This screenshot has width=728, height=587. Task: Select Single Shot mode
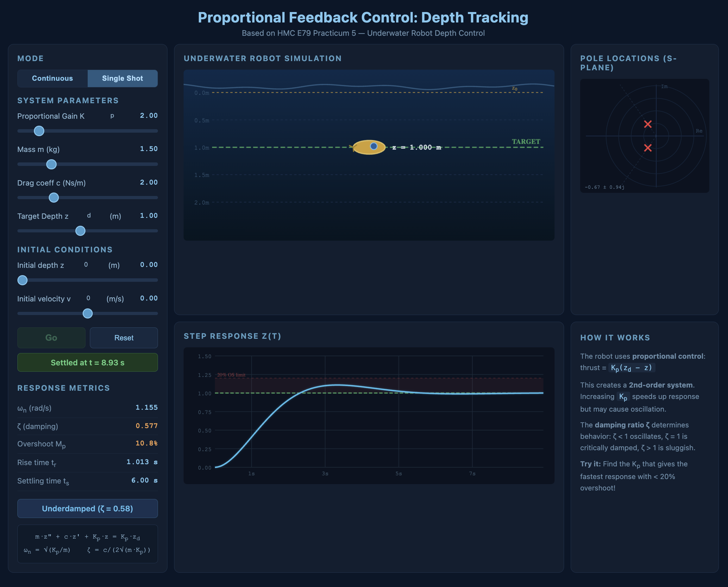coord(122,79)
